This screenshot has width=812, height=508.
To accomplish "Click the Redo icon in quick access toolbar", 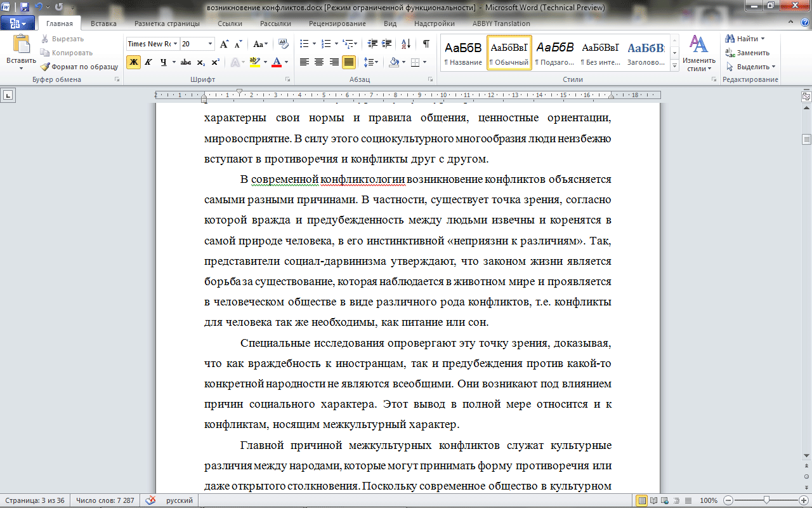I will click(x=59, y=7).
